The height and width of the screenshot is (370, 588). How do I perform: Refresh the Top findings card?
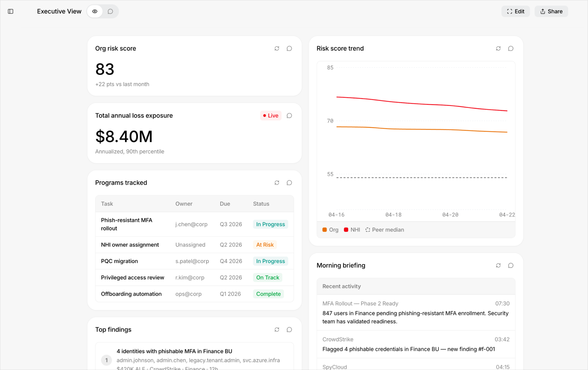tap(277, 330)
